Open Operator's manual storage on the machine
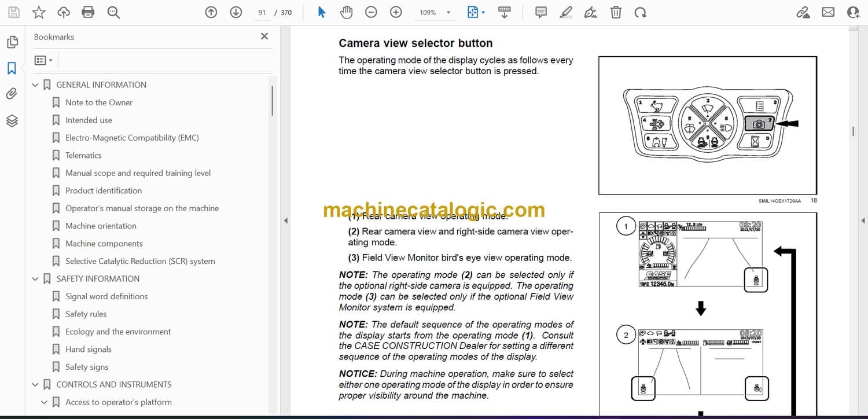The height and width of the screenshot is (419, 868). (x=142, y=208)
